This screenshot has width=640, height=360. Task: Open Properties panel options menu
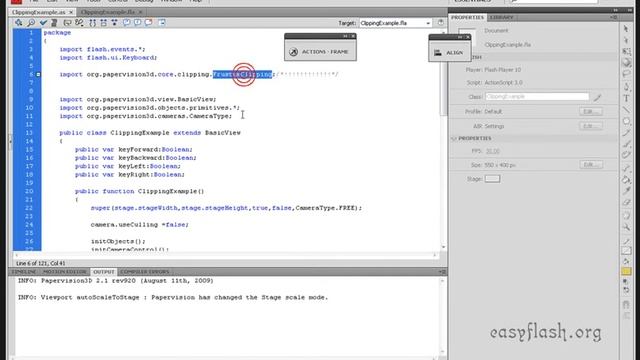point(613,18)
